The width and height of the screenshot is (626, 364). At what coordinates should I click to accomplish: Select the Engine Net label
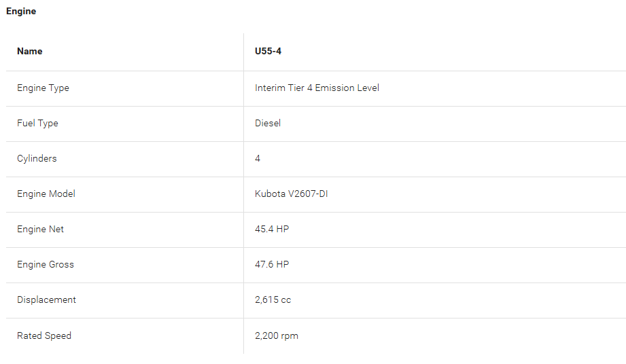tap(40, 230)
